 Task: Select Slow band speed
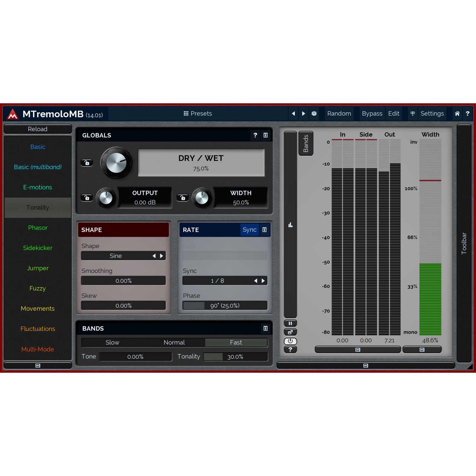112,342
